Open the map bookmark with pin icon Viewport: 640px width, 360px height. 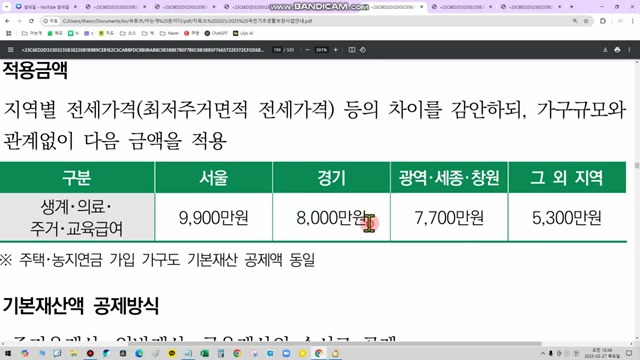[106, 33]
